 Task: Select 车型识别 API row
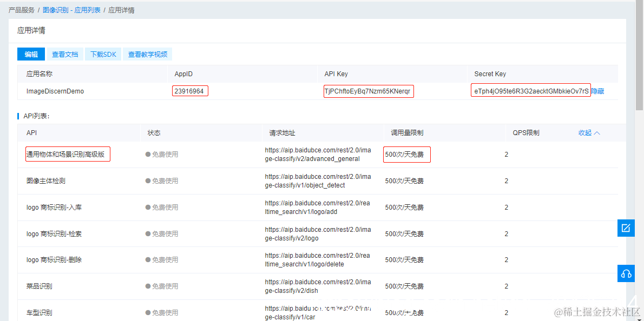pos(318,310)
